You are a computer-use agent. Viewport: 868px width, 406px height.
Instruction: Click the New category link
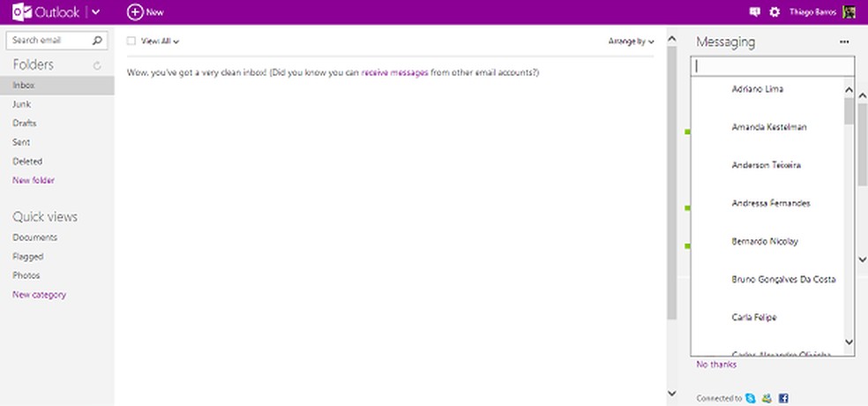click(40, 295)
